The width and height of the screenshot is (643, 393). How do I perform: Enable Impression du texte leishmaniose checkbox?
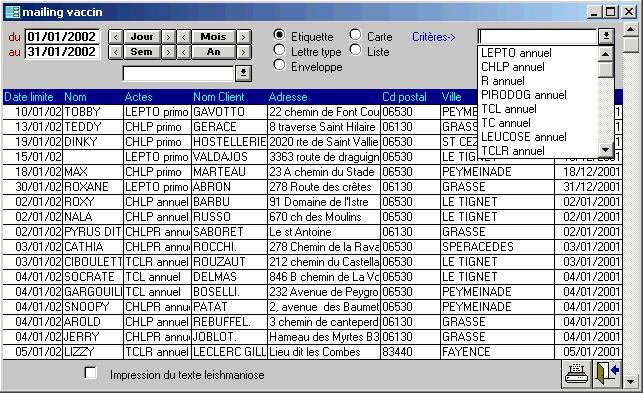(90, 373)
